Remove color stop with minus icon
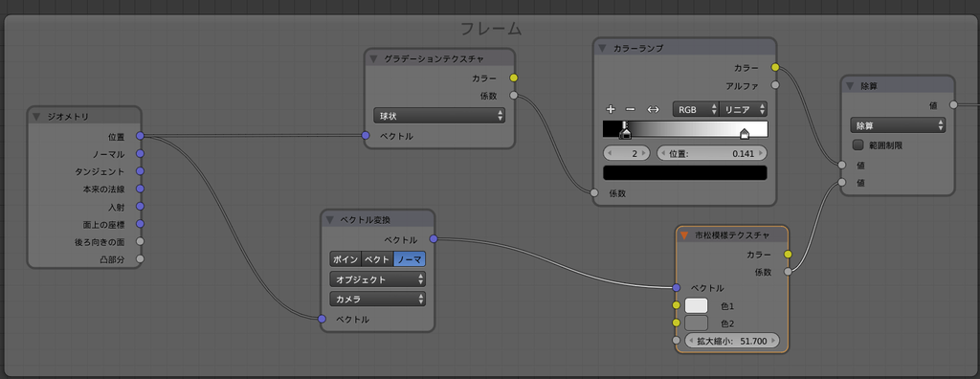 [x=631, y=109]
